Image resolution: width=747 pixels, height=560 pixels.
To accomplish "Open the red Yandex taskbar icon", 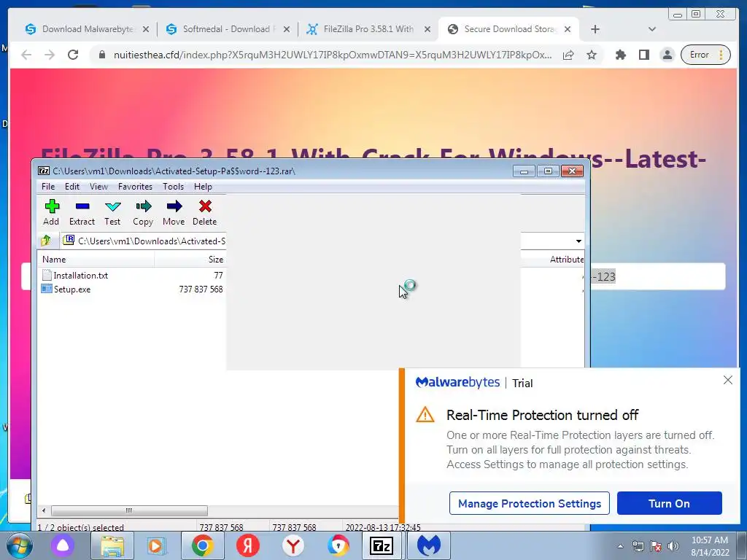I will [248, 545].
